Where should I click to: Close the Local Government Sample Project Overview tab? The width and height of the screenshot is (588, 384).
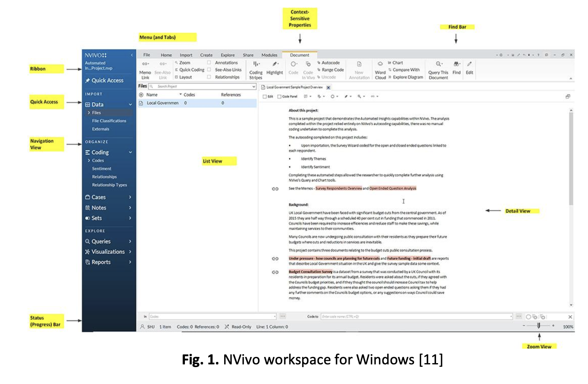[329, 88]
